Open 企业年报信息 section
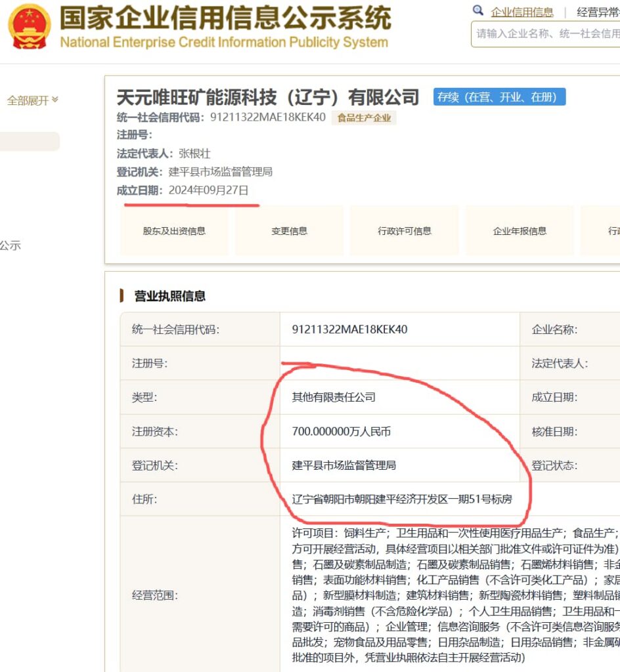This screenshot has height=672, width=620. [x=520, y=231]
